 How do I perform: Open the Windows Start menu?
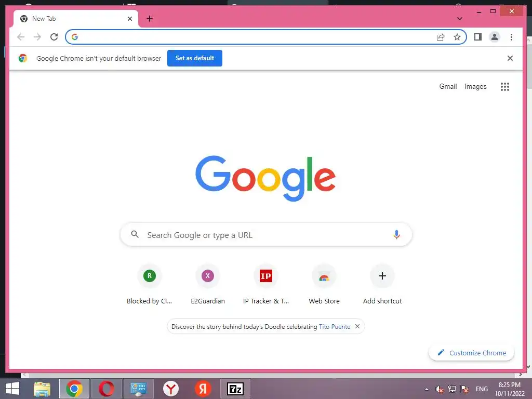pos(12,389)
